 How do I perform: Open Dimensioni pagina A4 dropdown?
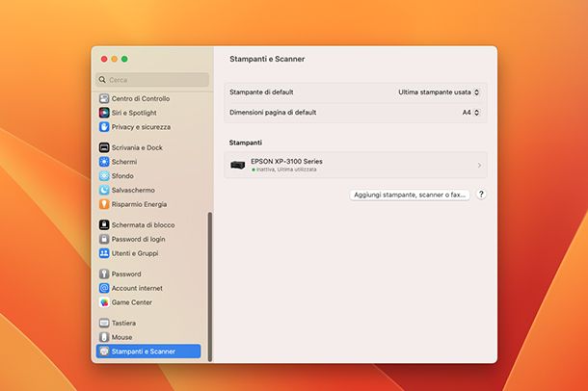470,113
